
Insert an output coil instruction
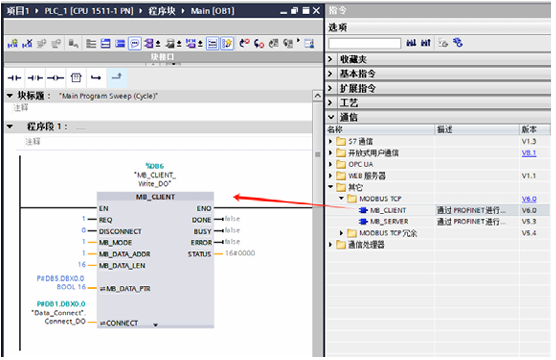(56, 78)
